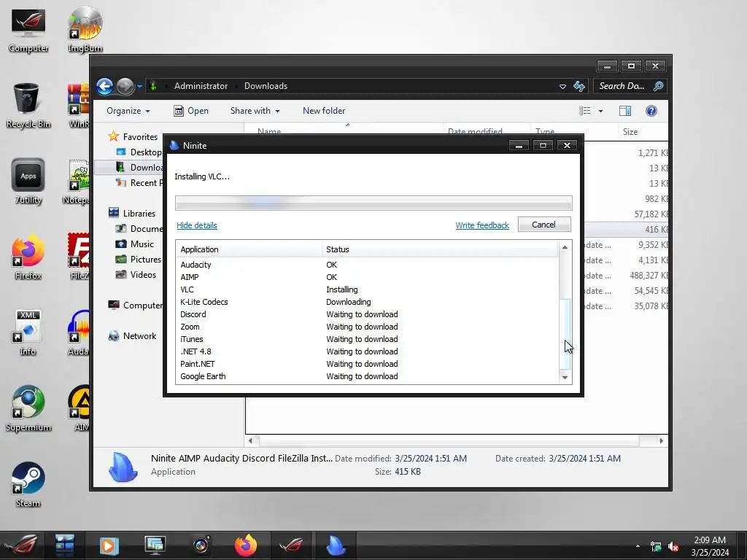The width and height of the screenshot is (747, 560).
Task: Select the Google Earth row
Action: pyautogui.click(x=367, y=376)
